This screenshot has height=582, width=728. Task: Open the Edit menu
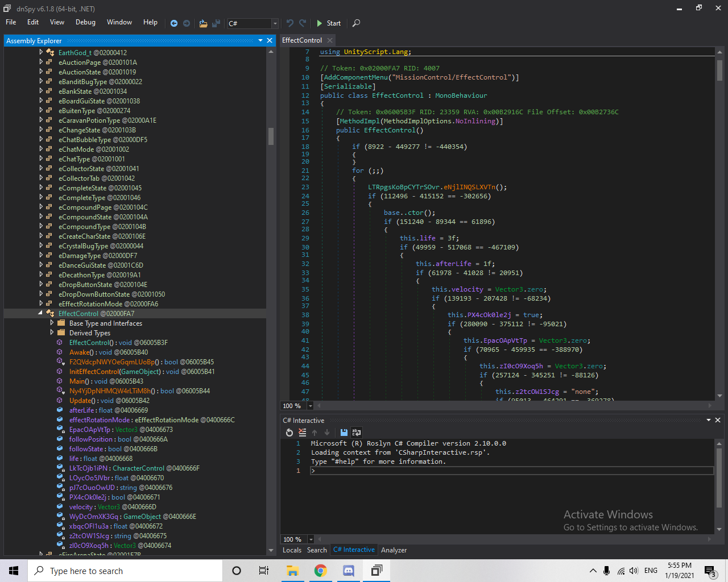point(33,22)
